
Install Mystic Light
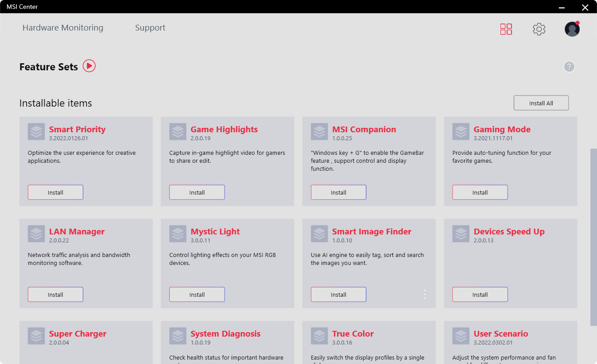pyautogui.click(x=197, y=295)
